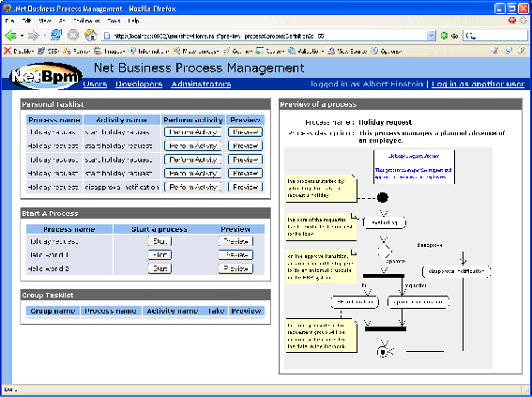Image resolution: width=532 pixels, height=397 pixels.
Task: Click Perform Activity for disapproval notification
Action: pyautogui.click(x=193, y=187)
